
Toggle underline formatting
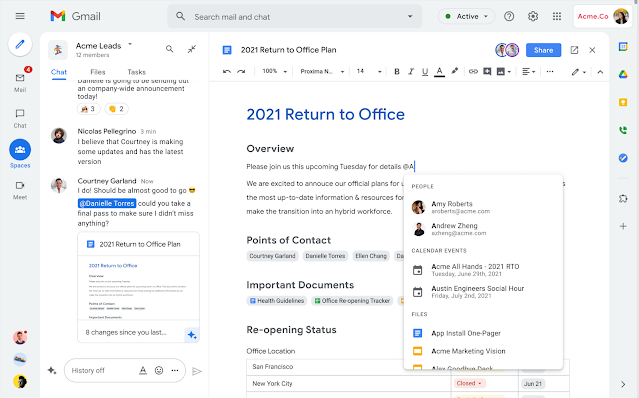click(x=425, y=72)
